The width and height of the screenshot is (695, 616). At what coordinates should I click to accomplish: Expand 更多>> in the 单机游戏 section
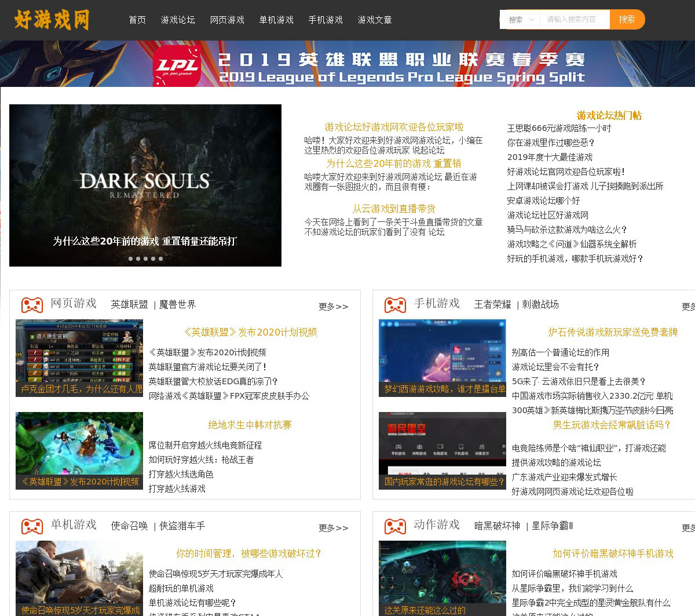tap(333, 528)
